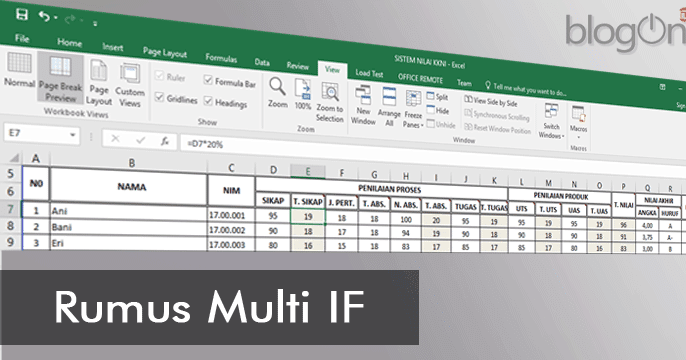This screenshot has height=360, width=686.
Task: Click the Ribbon Display Options icon
Action: click(662, 87)
